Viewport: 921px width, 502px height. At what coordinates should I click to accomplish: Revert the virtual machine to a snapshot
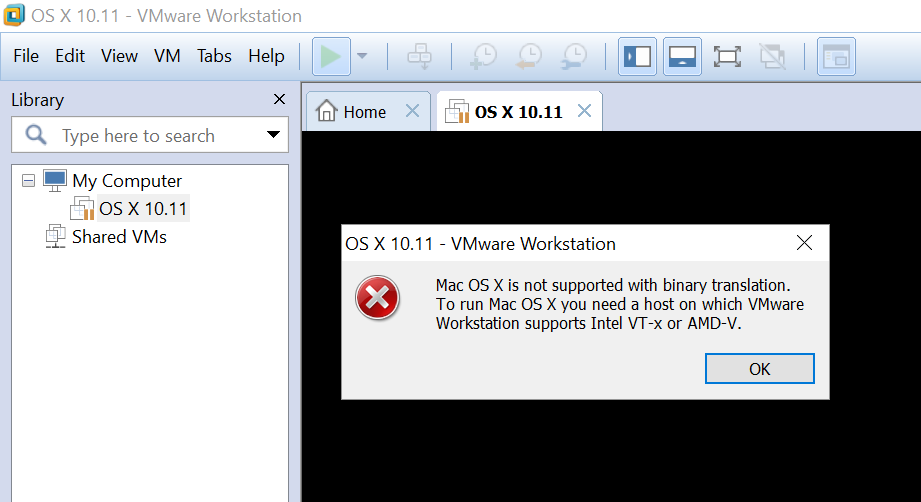pyautogui.click(x=529, y=56)
